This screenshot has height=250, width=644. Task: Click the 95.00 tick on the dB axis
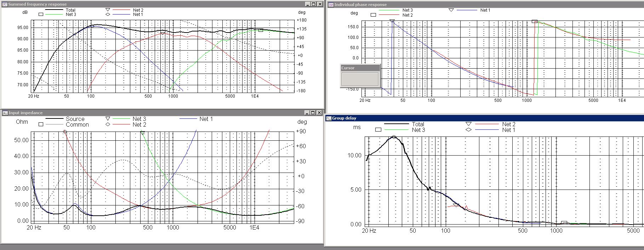(x=23, y=28)
